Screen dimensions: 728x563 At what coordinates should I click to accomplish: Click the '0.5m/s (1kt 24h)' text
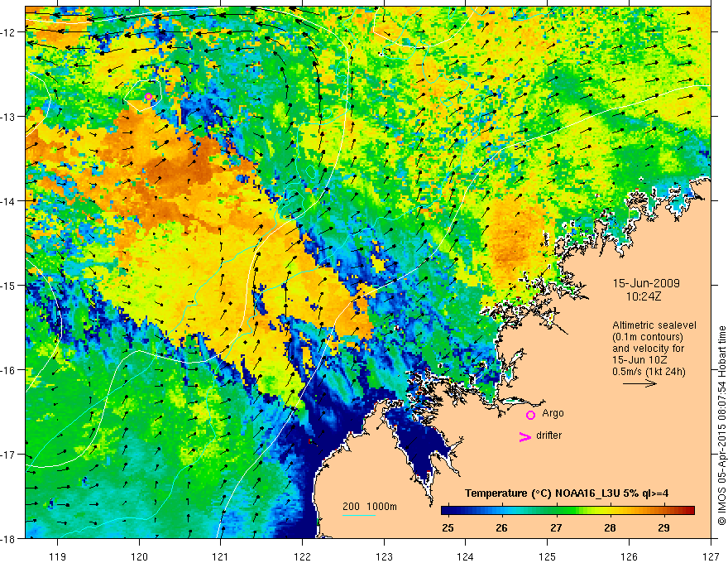[x=649, y=372]
